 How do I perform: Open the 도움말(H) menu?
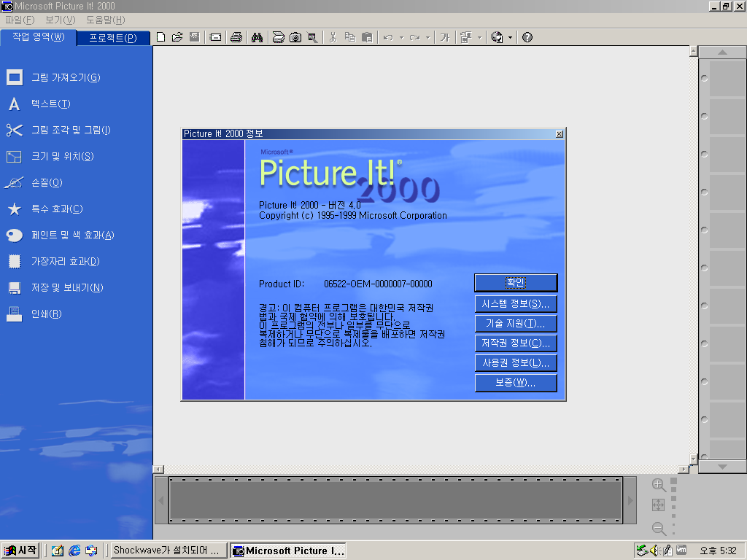pos(105,20)
